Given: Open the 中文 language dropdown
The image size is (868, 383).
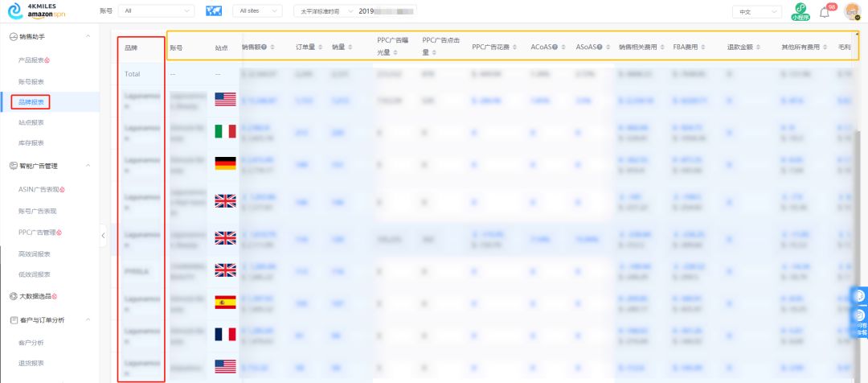Looking at the screenshot, I should 757,12.
